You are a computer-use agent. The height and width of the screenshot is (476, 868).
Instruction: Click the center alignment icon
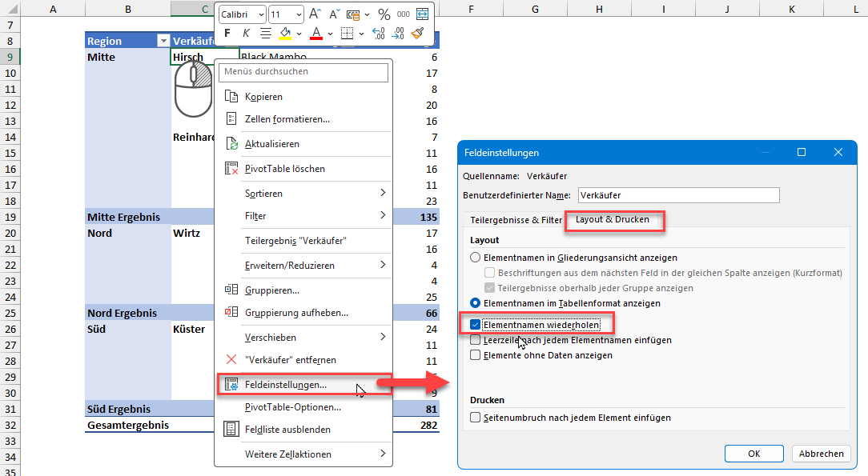(265, 34)
